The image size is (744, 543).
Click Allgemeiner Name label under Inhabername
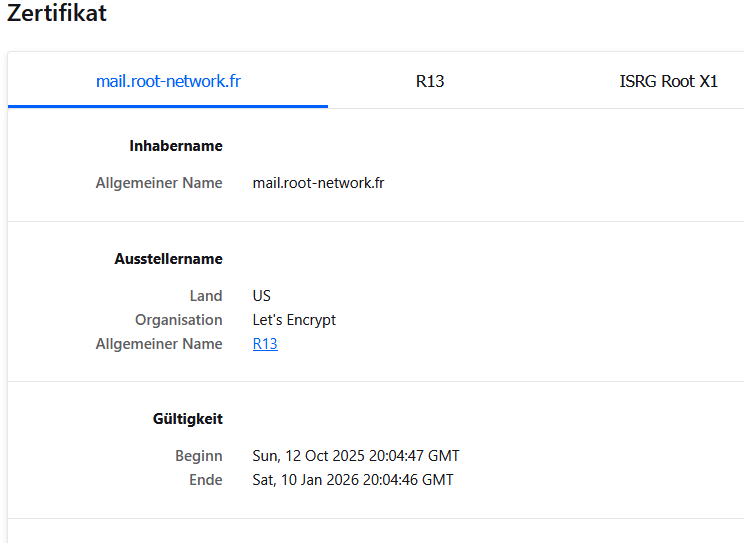coord(159,183)
